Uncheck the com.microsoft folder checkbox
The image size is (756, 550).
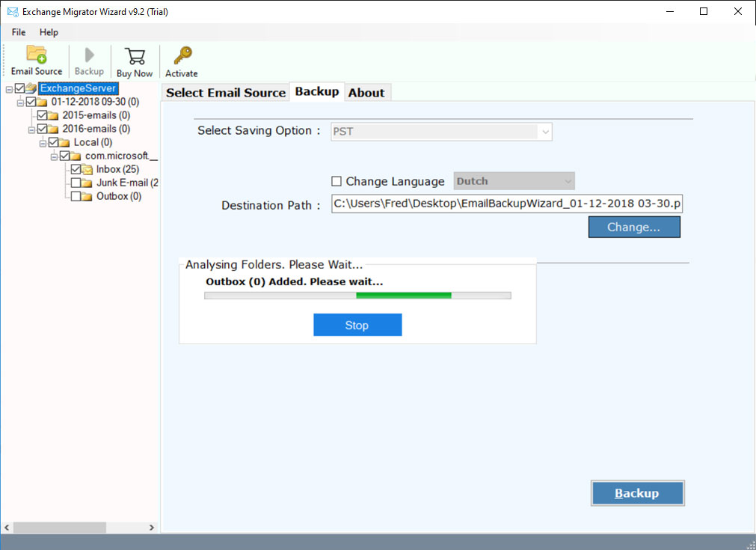coord(64,156)
